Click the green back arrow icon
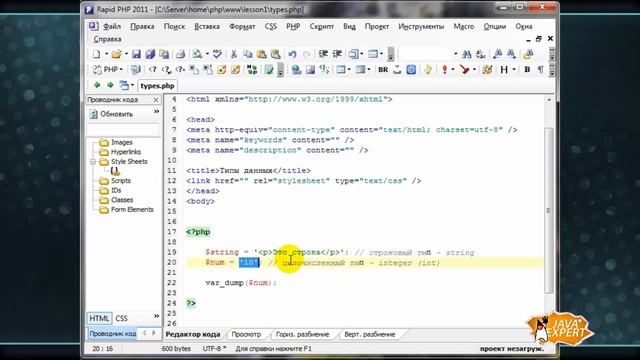This screenshot has height=360, width=640. point(97,85)
